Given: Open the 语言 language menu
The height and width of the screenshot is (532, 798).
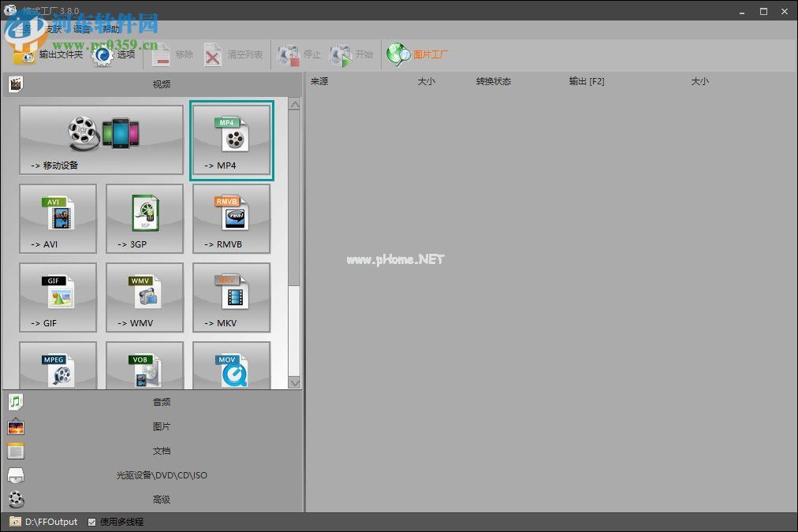Looking at the screenshot, I should (82, 29).
